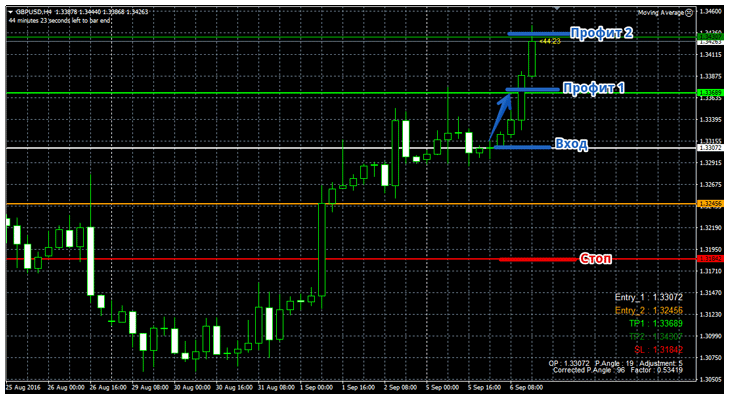Select the red 1.31842 price tag
Viewport: 729px width, 399px height.
[x=710, y=259]
